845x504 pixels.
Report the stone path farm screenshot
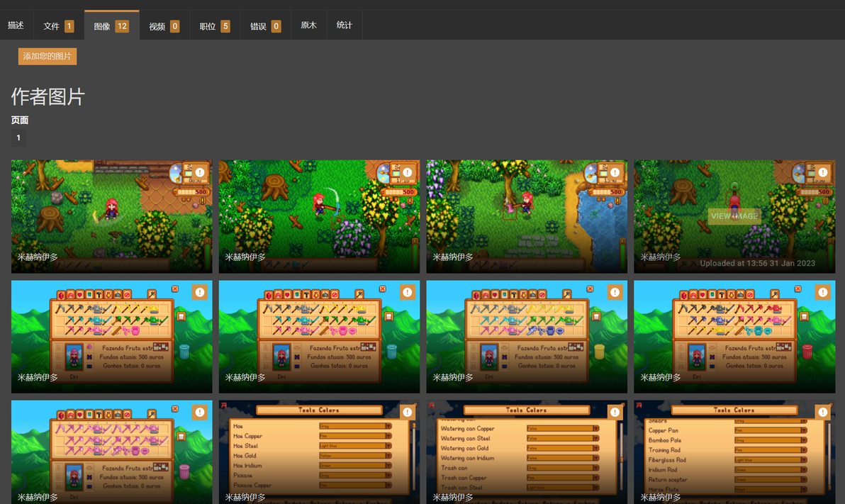pyautogui.click(x=199, y=172)
